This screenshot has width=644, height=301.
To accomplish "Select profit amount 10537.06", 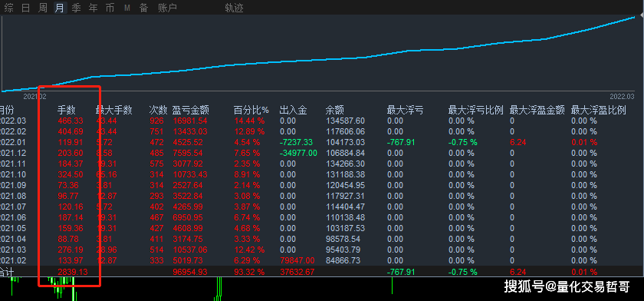I will [190, 250].
